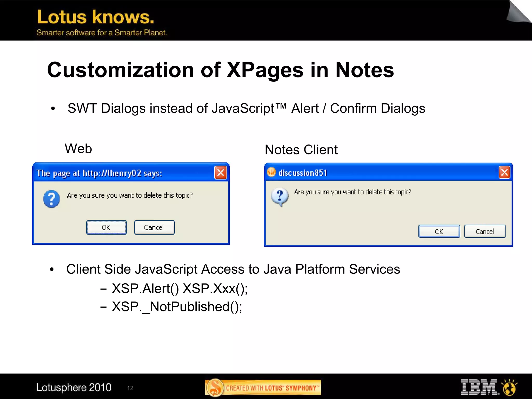Viewport: 532px width, 399px height.
Task: Click the Web dialog's delete topic question text
Action: [130, 195]
